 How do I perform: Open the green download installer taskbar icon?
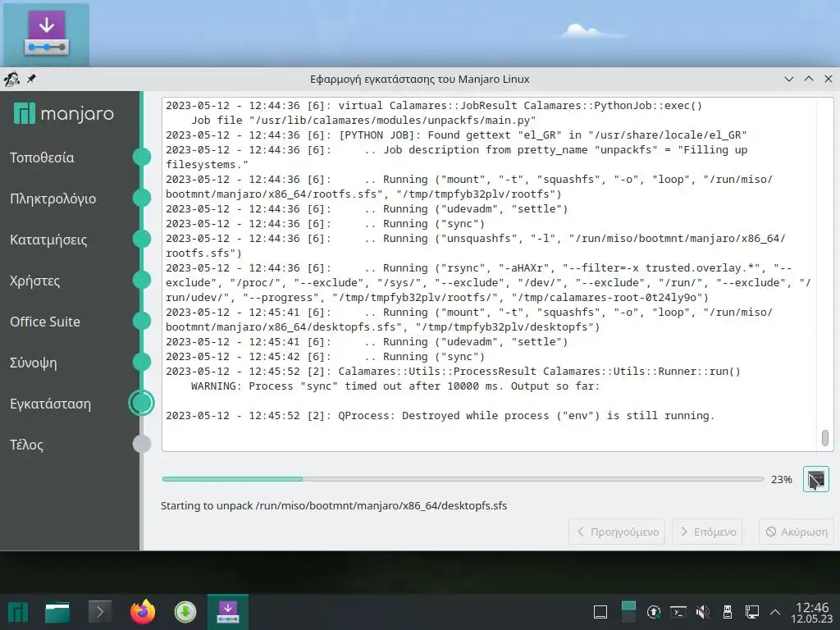coord(185,612)
